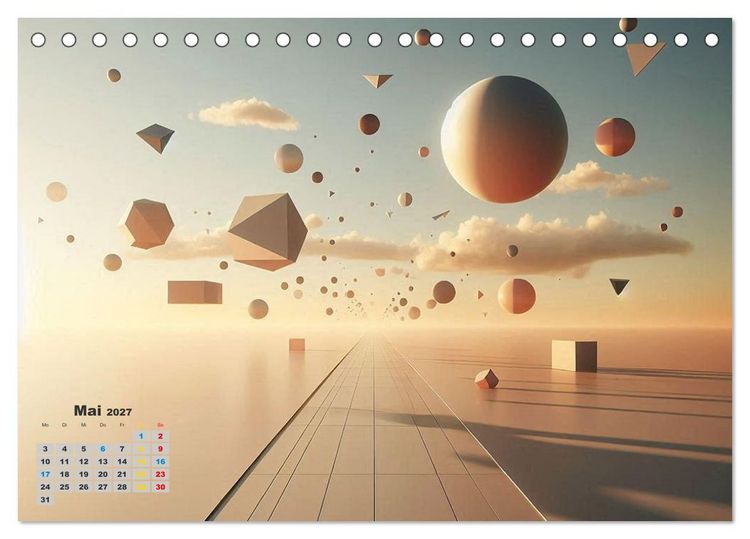Choose date 10 in the calendar
The width and height of the screenshot is (750, 539).
point(45,462)
